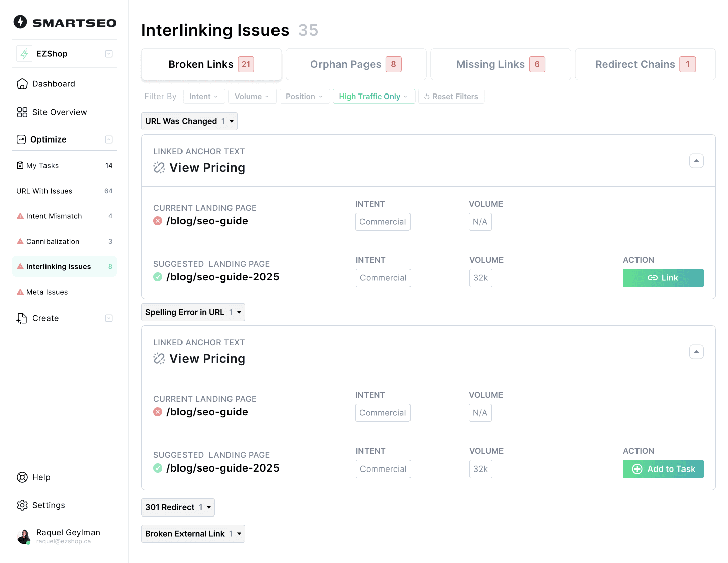Click the raquel@ezshop.ca email text
The height and width of the screenshot is (563, 728).
[x=64, y=541]
